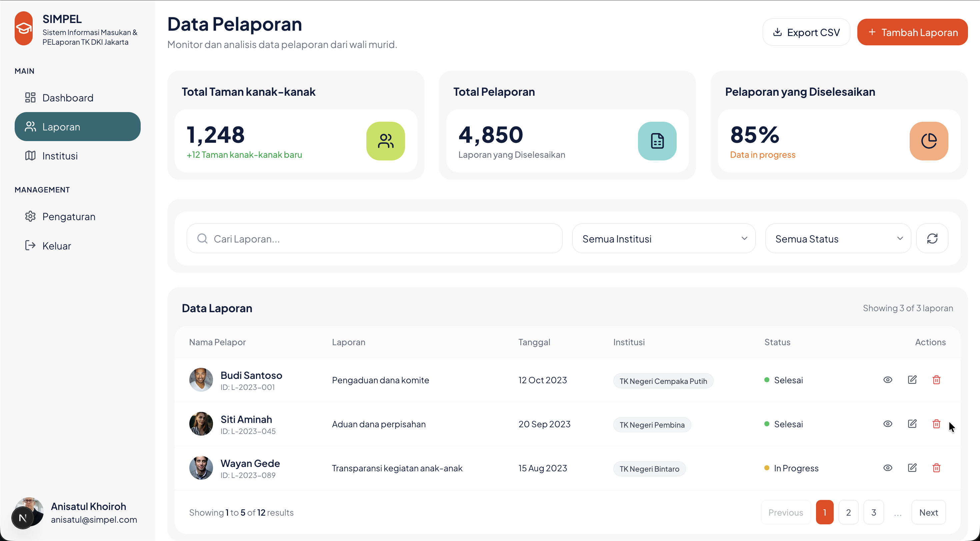View Wayan Gede's report with eye icon

point(888,468)
